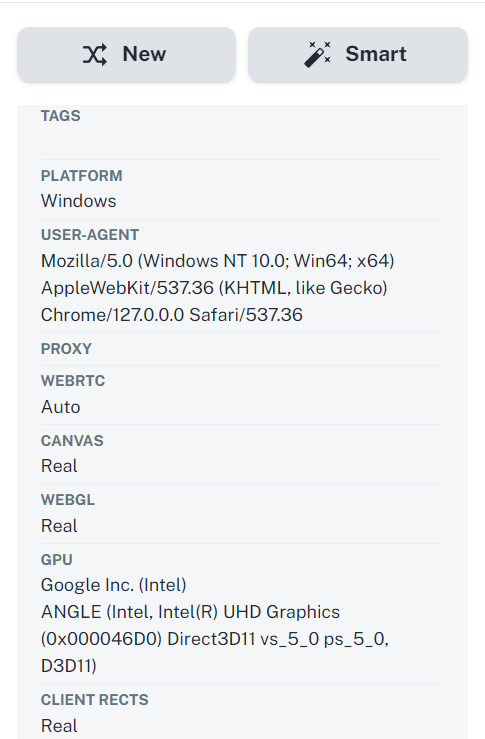Viewport: 485px width, 739px height.
Task: Generate a New fingerprint
Action: pos(126,54)
